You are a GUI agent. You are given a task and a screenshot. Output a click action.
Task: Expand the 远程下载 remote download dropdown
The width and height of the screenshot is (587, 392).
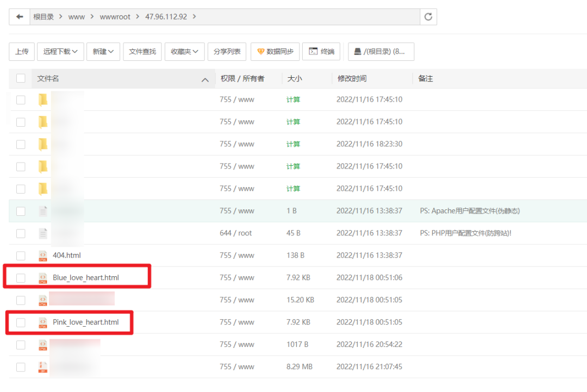(60, 52)
